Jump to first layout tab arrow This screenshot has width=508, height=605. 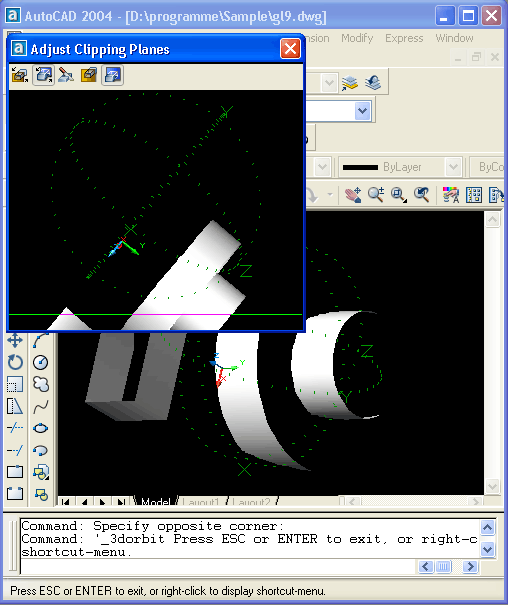[66, 502]
